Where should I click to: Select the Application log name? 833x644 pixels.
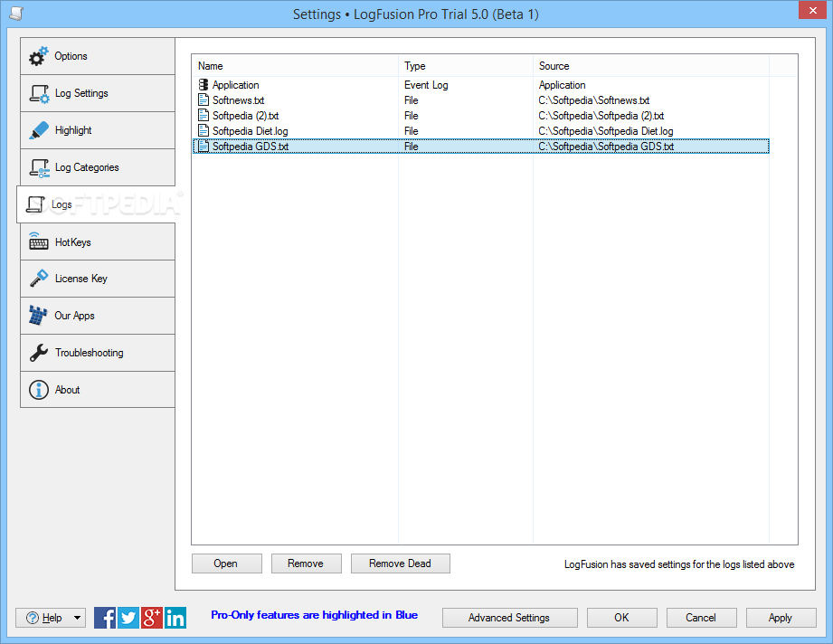coord(236,85)
